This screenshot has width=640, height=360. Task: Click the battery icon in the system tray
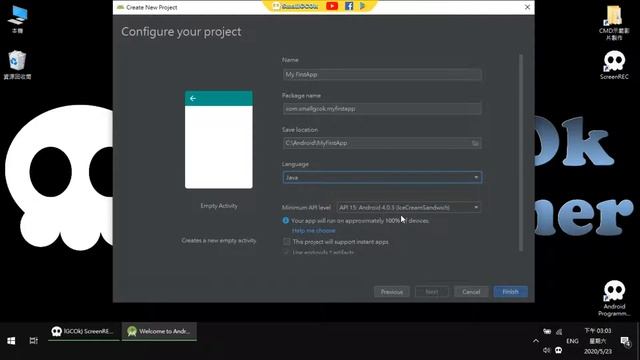[547, 331]
